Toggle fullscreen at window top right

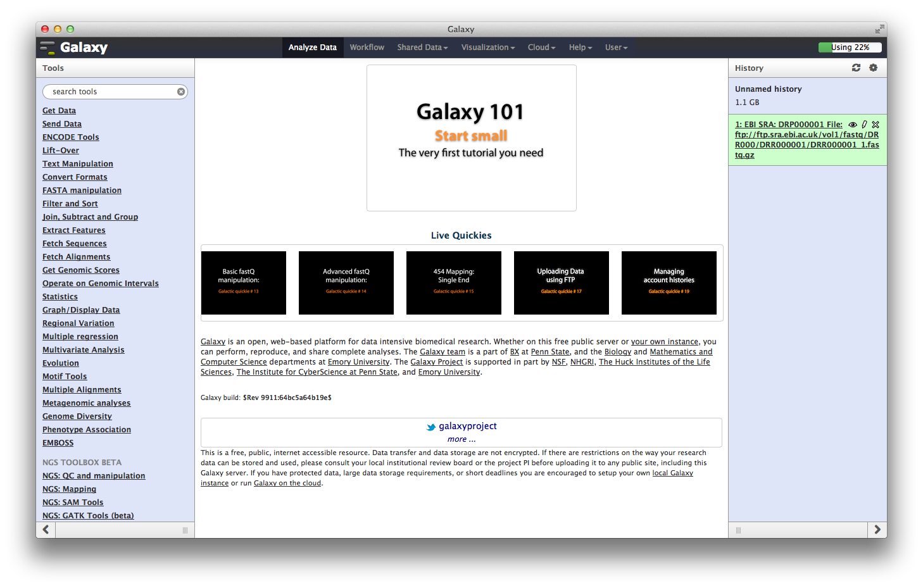coord(879,29)
